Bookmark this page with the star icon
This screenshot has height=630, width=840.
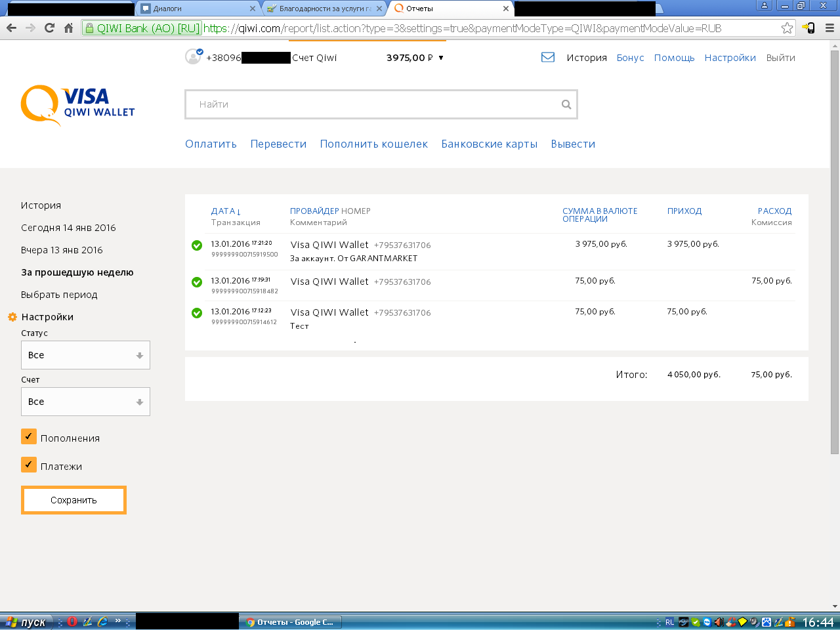pyautogui.click(x=787, y=28)
